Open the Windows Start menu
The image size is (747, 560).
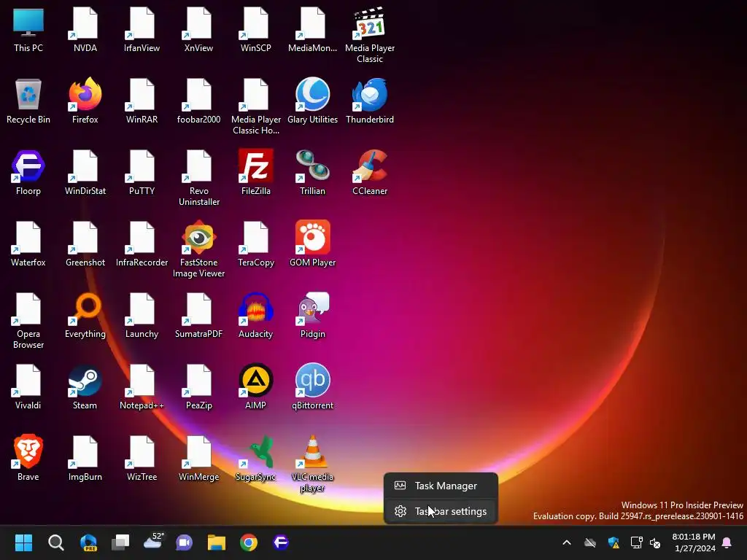click(x=23, y=542)
